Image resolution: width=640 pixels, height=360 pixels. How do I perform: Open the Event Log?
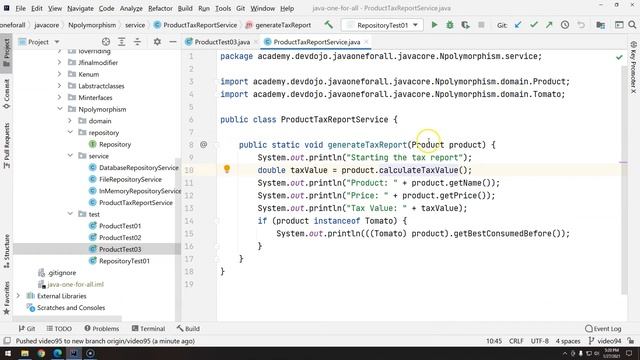click(x=603, y=329)
